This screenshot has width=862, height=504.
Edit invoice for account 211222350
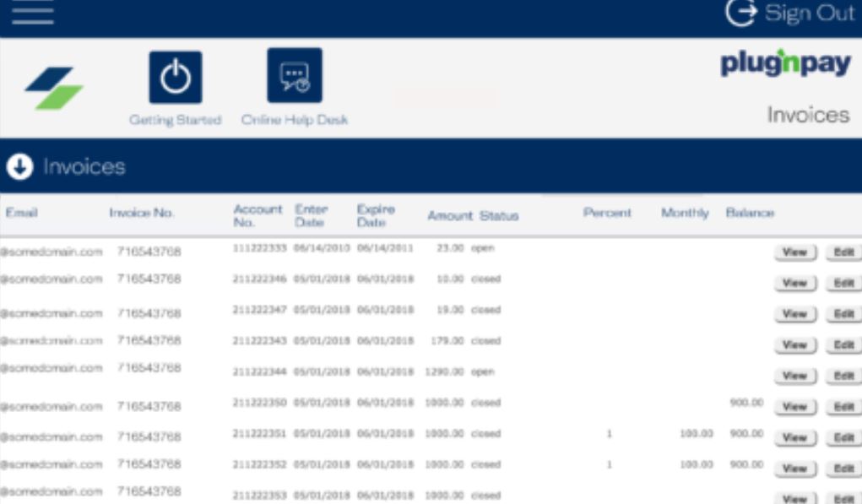coord(844,407)
